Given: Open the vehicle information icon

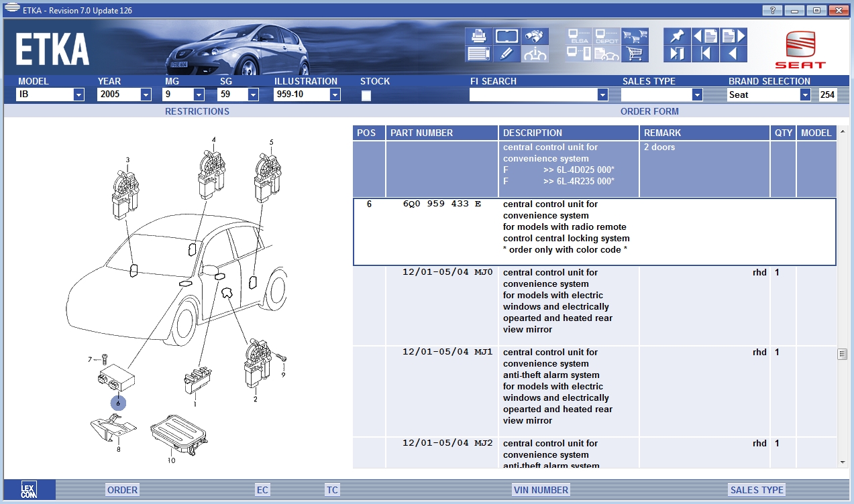Looking at the screenshot, I should click(535, 54).
